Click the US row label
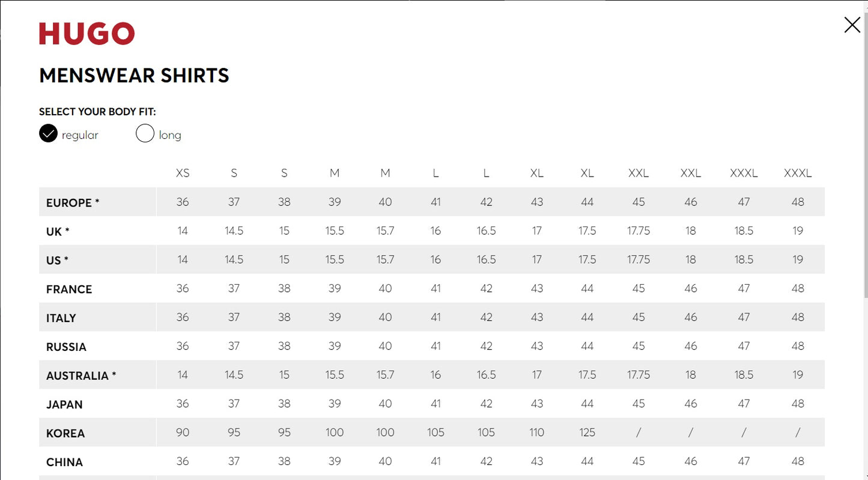 click(x=57, y=261)
